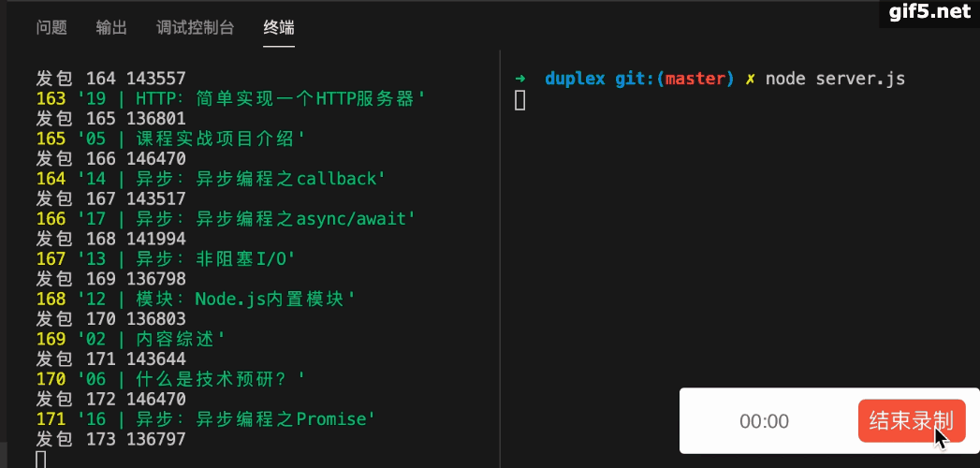Click the node server.js command text

(x=835, y=79)
